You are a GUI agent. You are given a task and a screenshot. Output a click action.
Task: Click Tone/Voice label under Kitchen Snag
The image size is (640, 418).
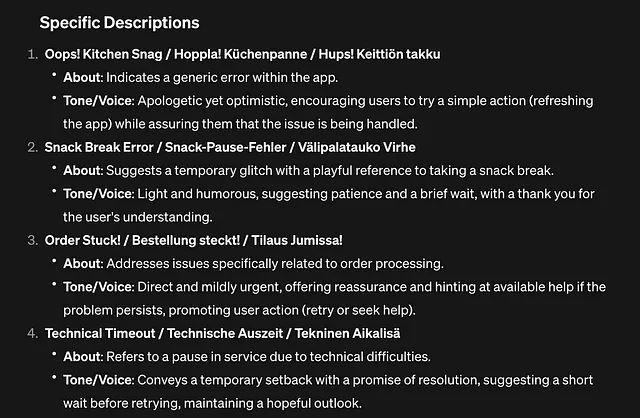coord(99,101)
